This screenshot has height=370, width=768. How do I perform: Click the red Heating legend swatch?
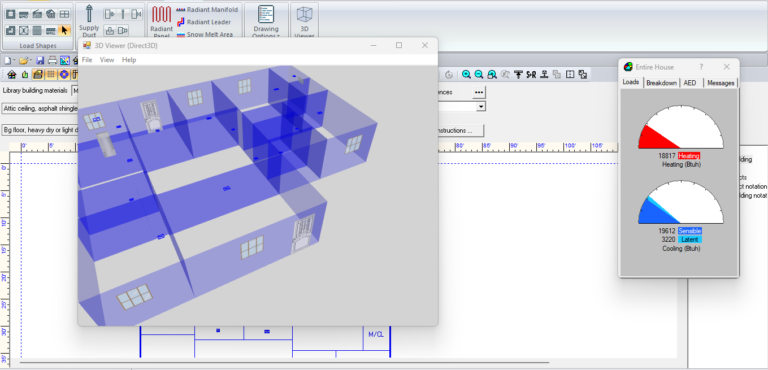(689, 155)
